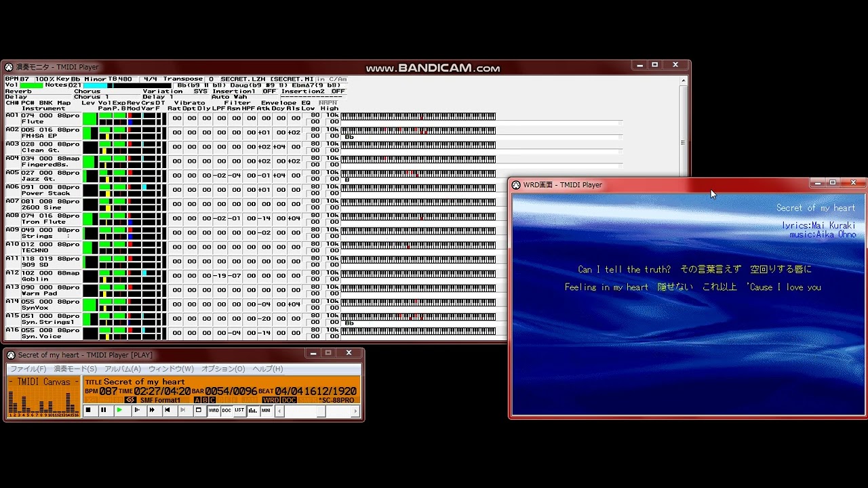Image resolution: width=868 pixels, height=488 pixels.
Task: Open the ファイル(F) menu
Action: point(28,369)
